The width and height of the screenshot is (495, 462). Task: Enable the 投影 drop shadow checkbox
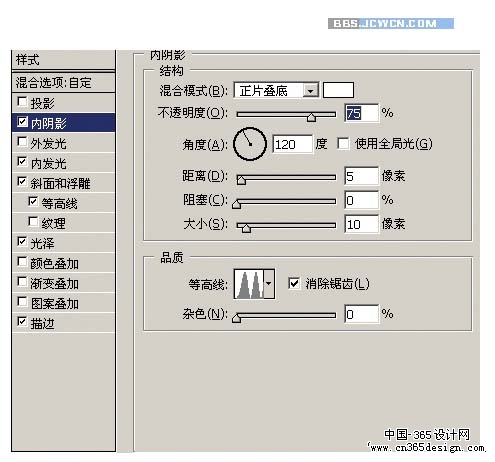tap(22, 102)
